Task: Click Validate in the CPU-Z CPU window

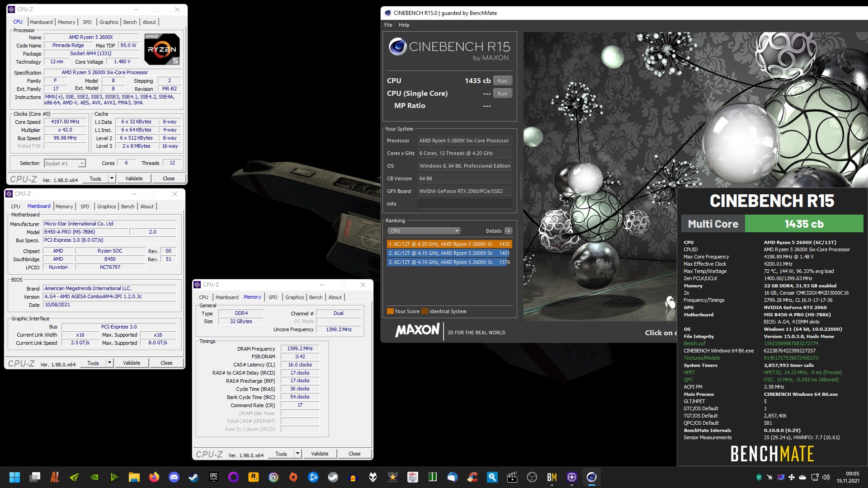Action: pyautogui.click(x=134, y=178)
